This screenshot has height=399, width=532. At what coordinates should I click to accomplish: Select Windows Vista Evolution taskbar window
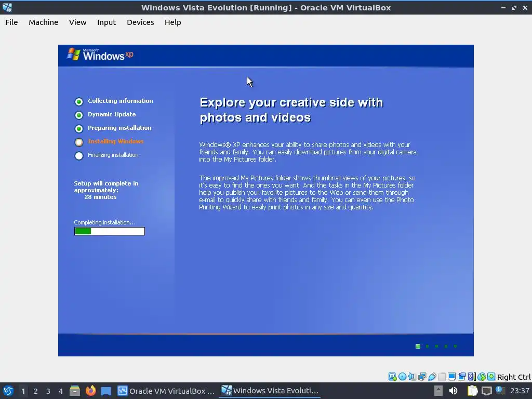pyautogui.click(x=270, y=391)
